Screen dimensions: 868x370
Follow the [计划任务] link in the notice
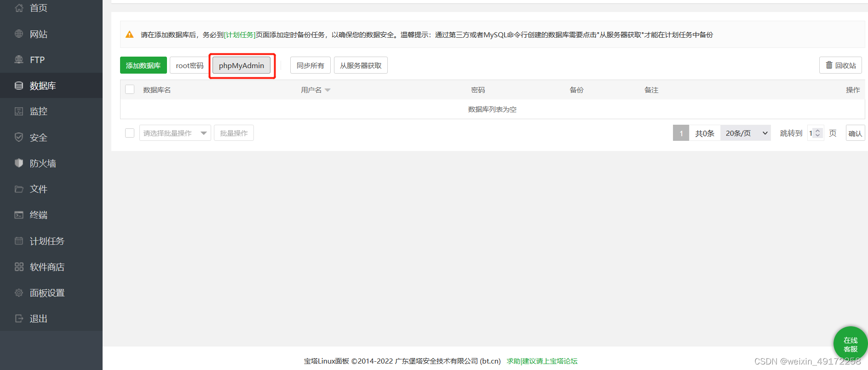(240, 35)
